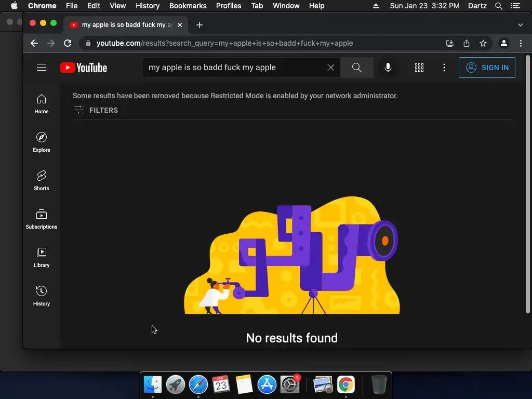Open History in the sidebar
The height and width of the screenshot is (399, 532).
coord(42,296)
